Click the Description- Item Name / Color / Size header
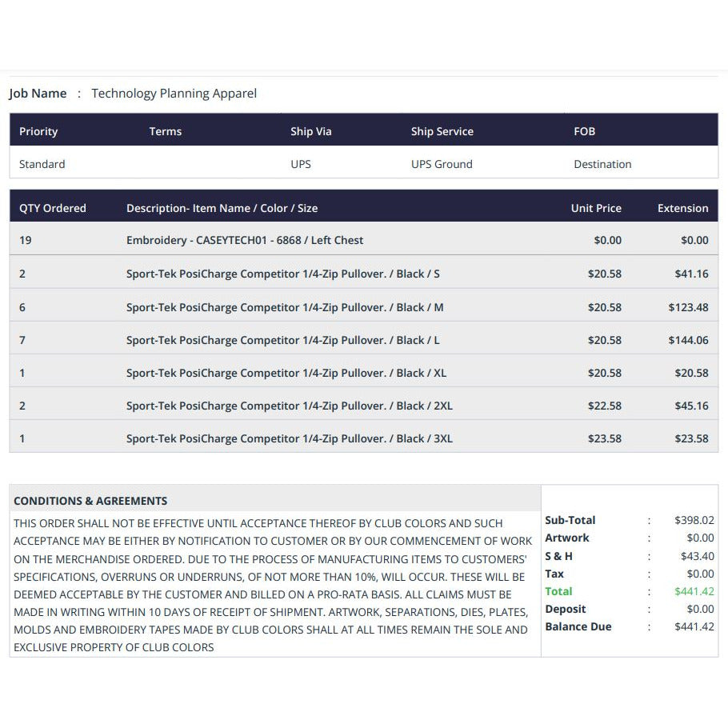Screen dimensions: 728x728 (x=222, y=208)
